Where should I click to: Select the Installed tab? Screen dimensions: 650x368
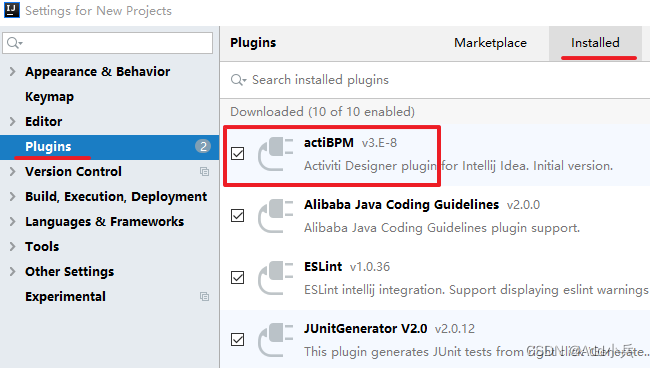(595, 43)
